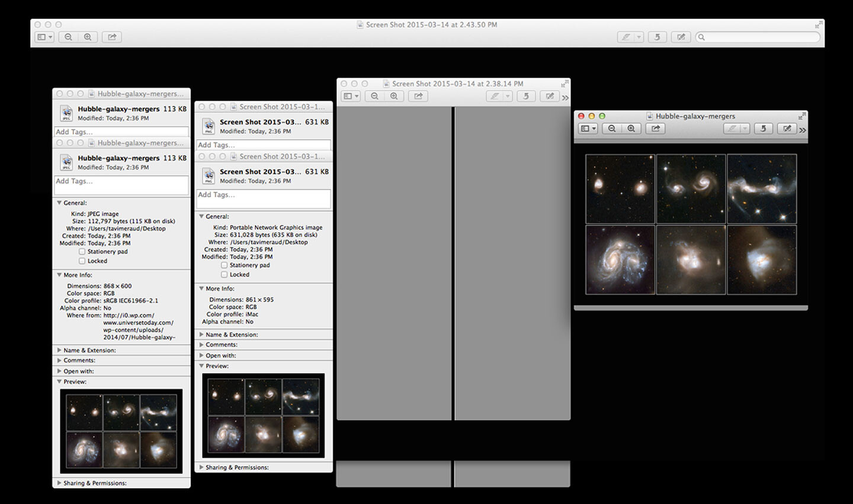Share the image from the Hubble-galaxy-mergers Preview window
Image resolution: width=853 pixels, height=504 pixels.
[x=655, y=129]
